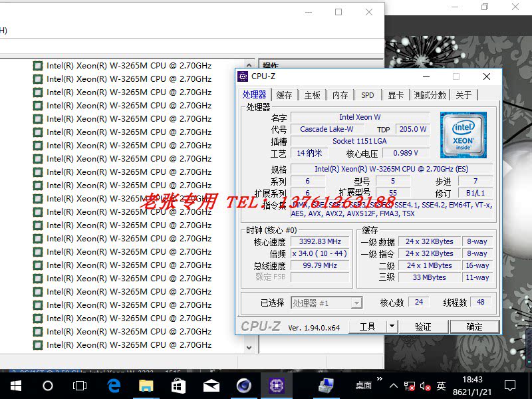This screenshot has height=399, width=532.
Task: Click the revision B1/L1 value
Action: click(x=475, y=193)
